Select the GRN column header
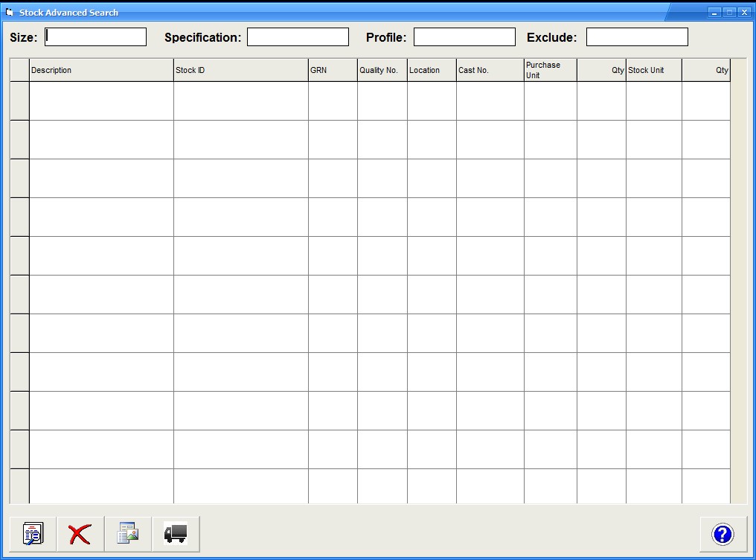The image size is (756, 560). pos(333,71)
